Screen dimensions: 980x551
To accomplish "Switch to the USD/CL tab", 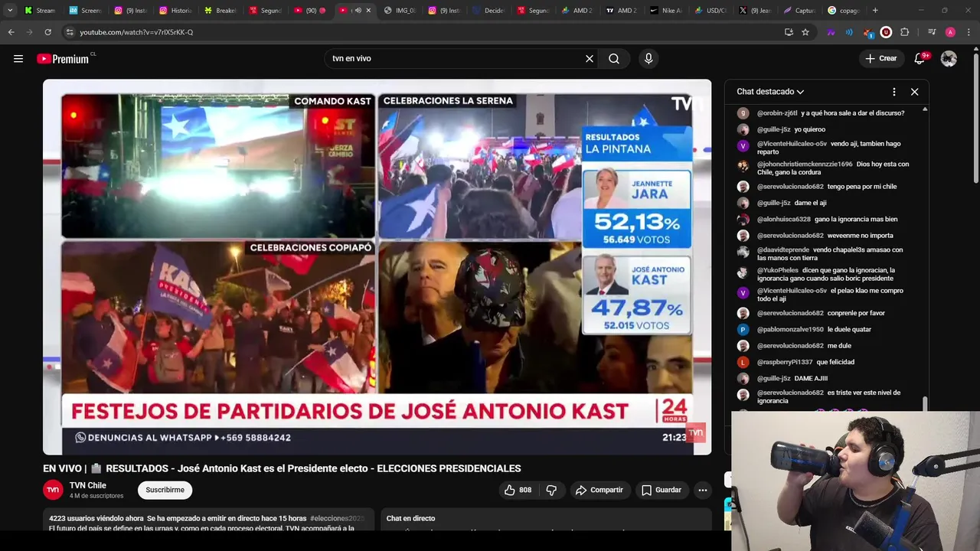I will point(710,11).
